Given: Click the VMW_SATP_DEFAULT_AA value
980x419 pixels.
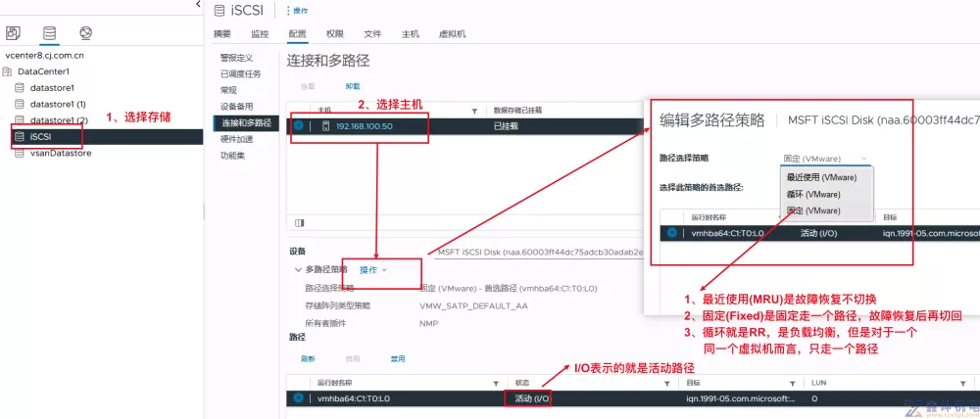Looking at the screenshot, I should click(x=473, y=306).
